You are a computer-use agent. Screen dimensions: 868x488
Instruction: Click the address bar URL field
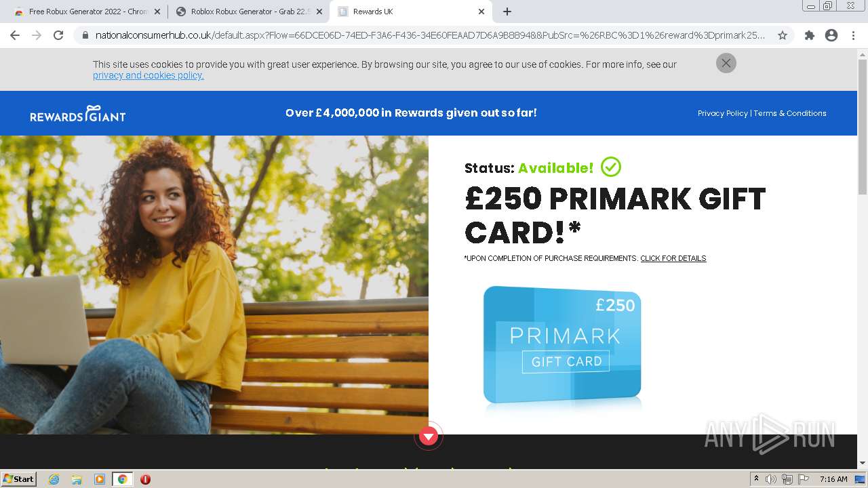pyautogui.click(x=430, y=35)
